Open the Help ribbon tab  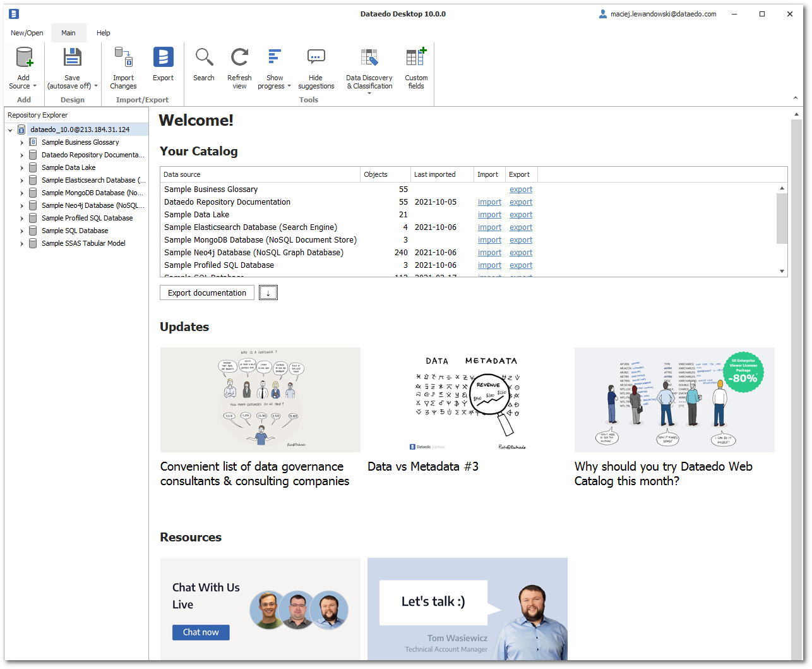pos(104,33)
